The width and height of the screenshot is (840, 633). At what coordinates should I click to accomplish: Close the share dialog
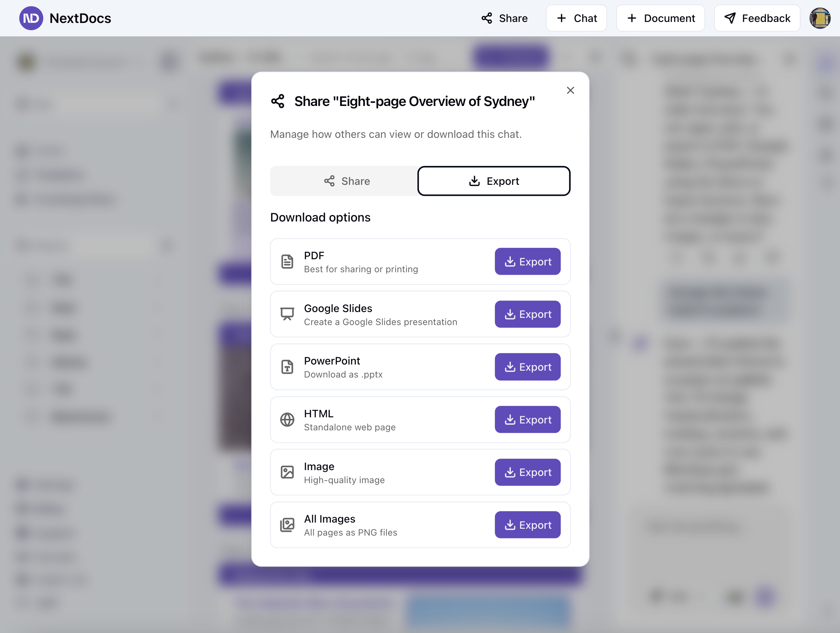[570, 90]
